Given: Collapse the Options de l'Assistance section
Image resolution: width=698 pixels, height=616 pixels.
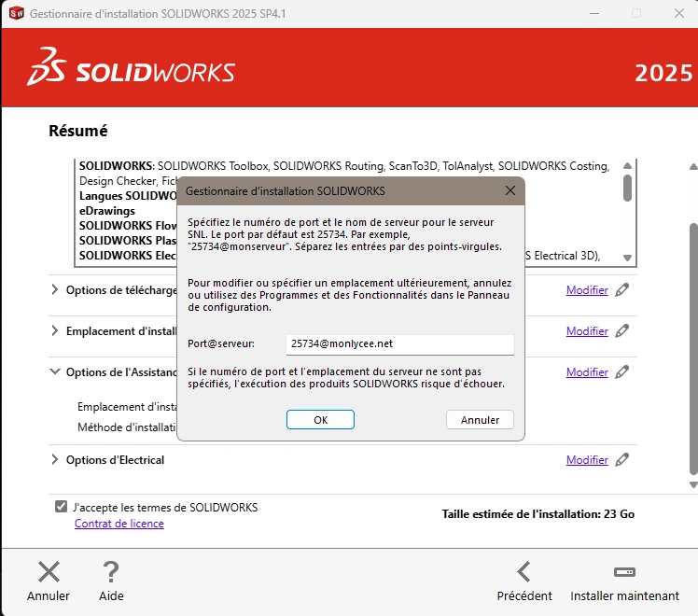Looking at the screenshot, I should 54,371.
